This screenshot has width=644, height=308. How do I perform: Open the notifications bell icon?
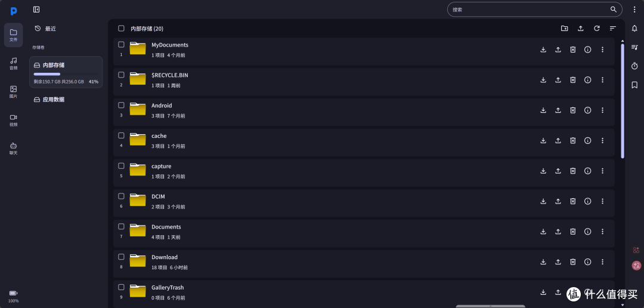click(634, 29)
